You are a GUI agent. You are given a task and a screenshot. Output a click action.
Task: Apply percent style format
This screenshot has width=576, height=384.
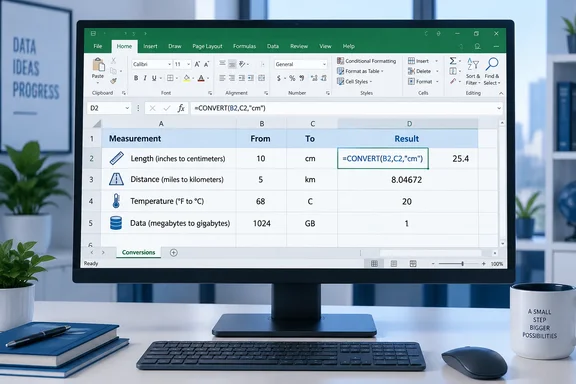click(x=292, y=78)
